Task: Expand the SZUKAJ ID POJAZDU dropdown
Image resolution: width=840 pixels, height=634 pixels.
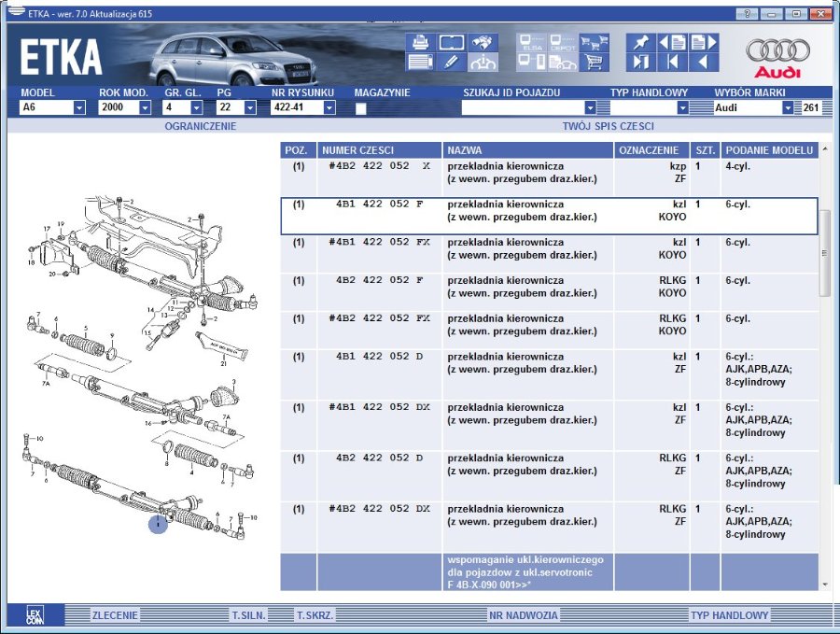Action: click(590, 107)
